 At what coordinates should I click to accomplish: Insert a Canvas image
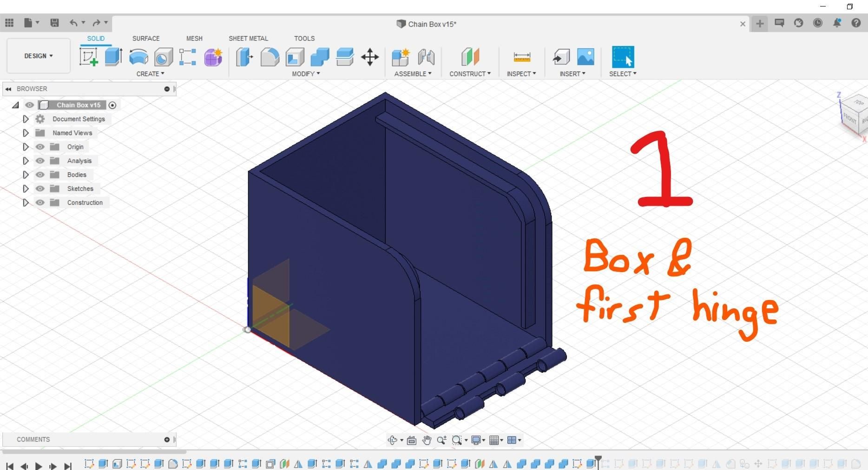pos(585,57)
